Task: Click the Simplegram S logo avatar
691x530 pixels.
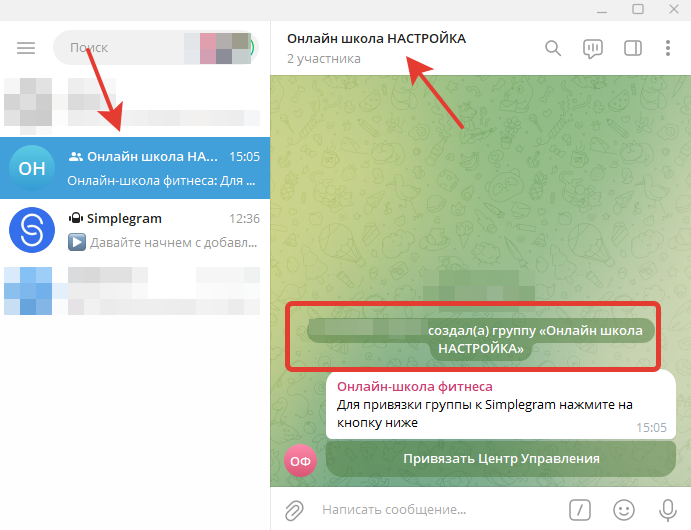Action: 32,230
